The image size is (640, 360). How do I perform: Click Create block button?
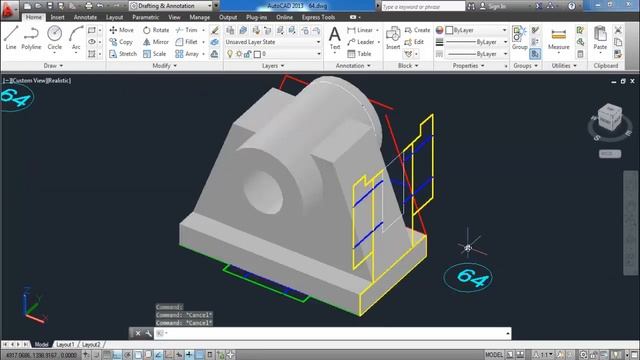[417, 30]
